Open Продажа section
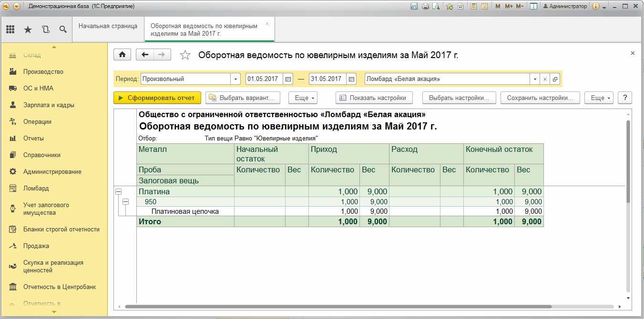 36,246
